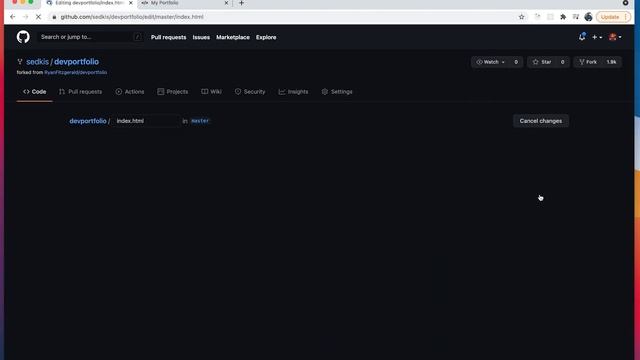This screenshot has height=360, width=640.
Task: Open the notifications bell icon
Action: (582, 37)
